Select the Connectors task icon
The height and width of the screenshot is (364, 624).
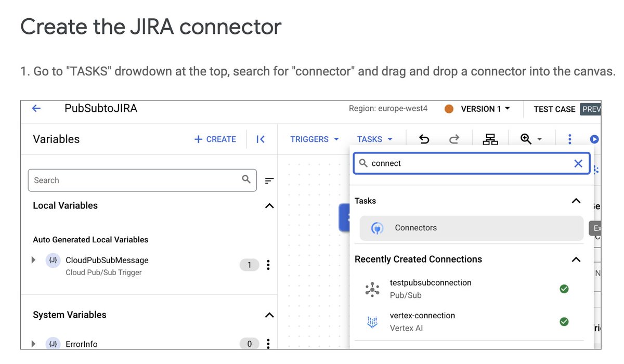pyautogui.click(x=377, y=228)
